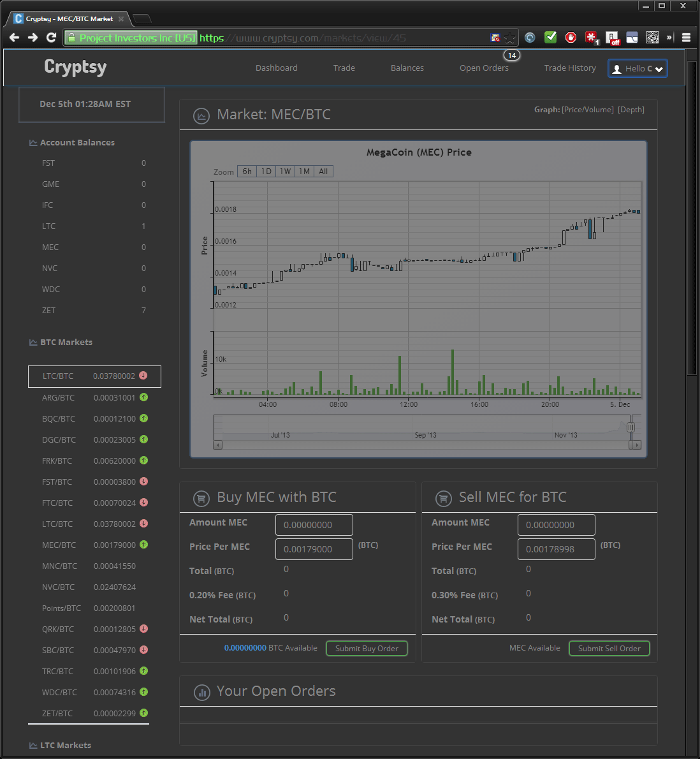The image size is (700, 759).
Task: Open the Trade menu item
Action: point(344,68)
